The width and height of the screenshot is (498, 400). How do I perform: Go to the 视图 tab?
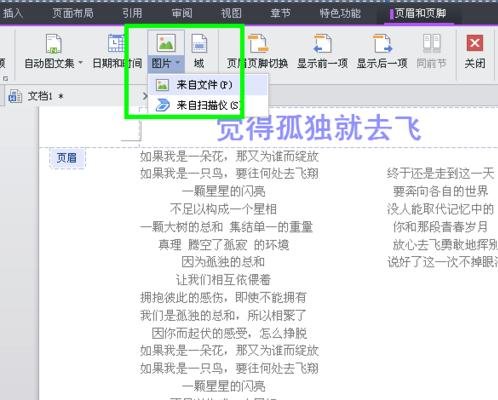click(231, 13)
